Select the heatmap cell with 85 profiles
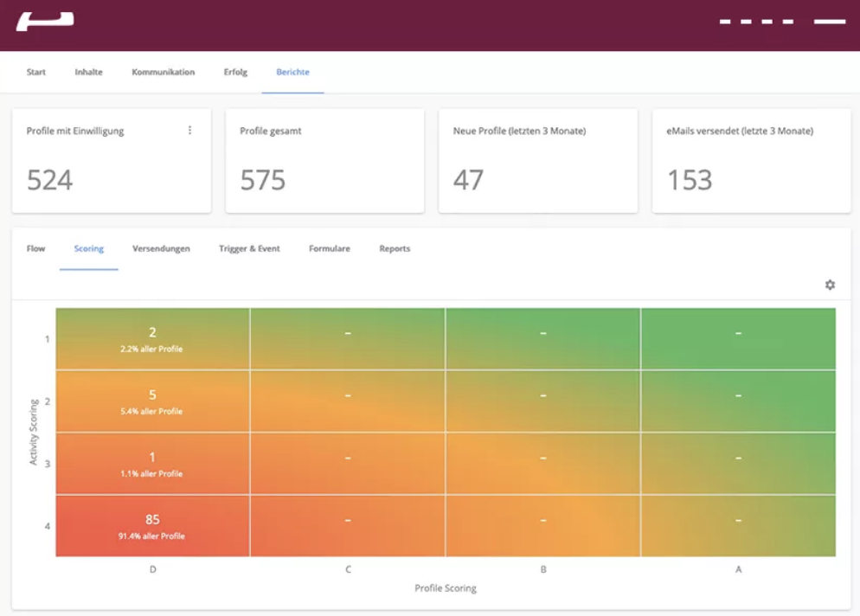Screen dimensions: 860x616 click(152, 524)
